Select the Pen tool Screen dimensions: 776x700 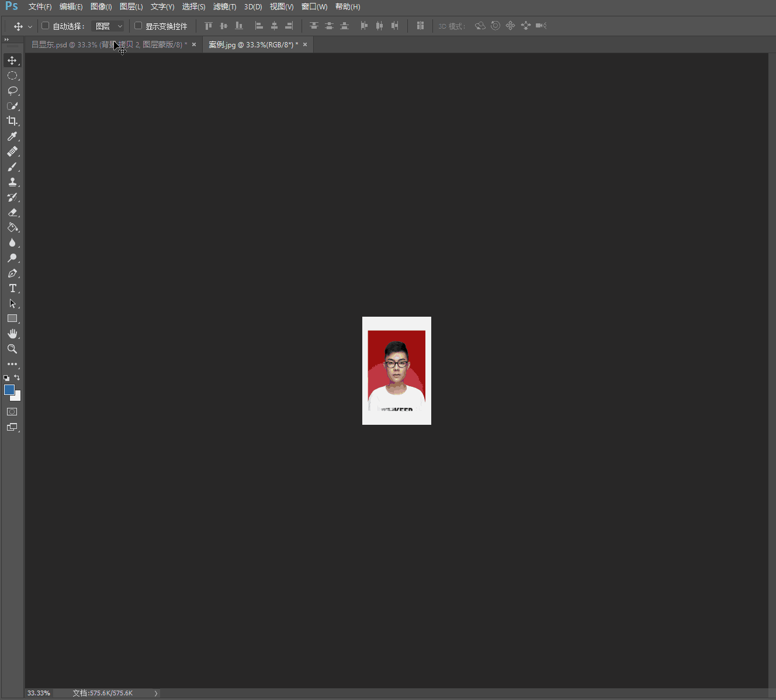12,273
